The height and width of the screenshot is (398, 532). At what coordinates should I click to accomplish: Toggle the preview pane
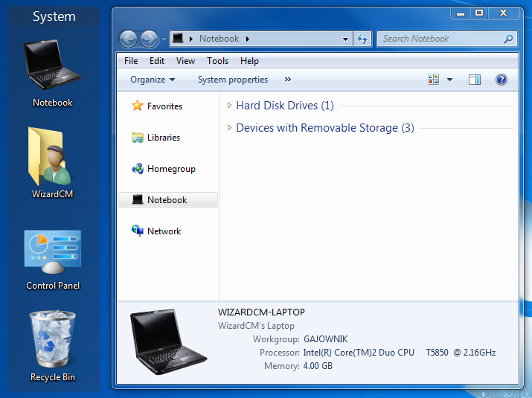pos(474,80)
